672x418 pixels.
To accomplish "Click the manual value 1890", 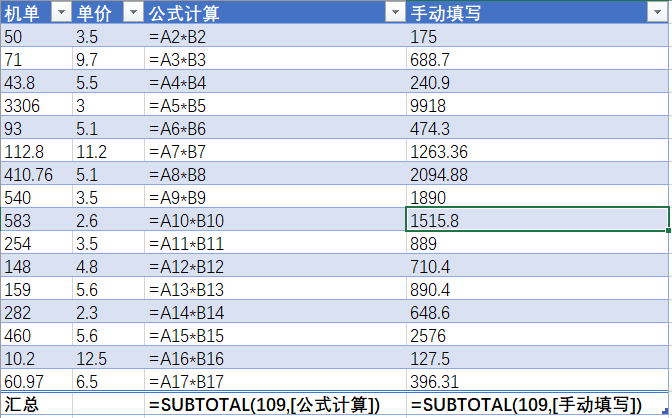I will coord(537,197).
